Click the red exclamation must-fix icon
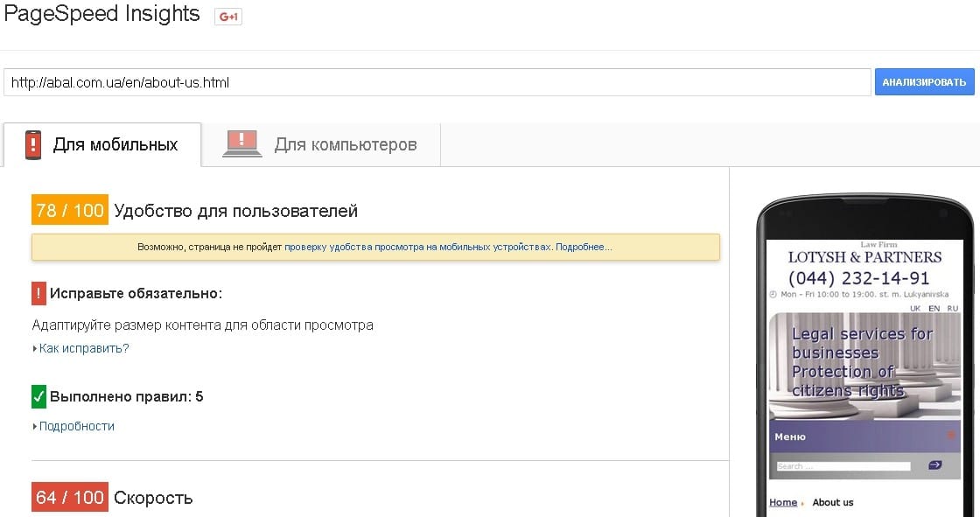Image resolution: width=980 pixels, height=517 pixels. point(38,293)
